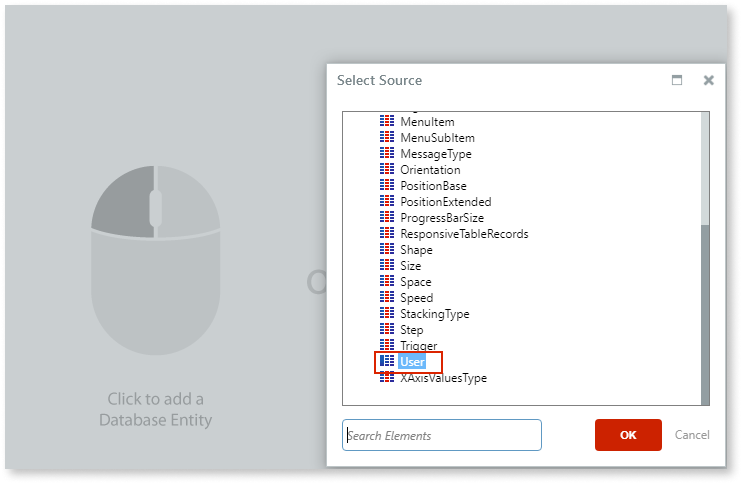
Task: Select the highlighted User entity
Action: 412,362
